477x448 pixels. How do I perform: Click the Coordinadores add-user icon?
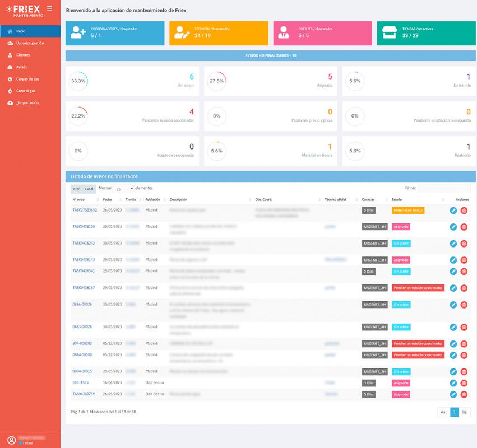[78, 32]
